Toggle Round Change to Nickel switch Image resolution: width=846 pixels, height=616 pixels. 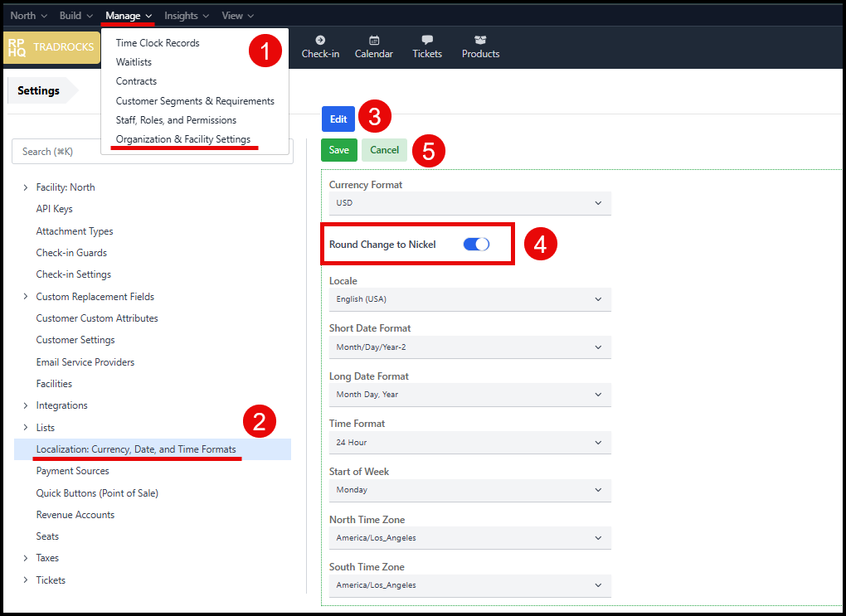point(476,244)
